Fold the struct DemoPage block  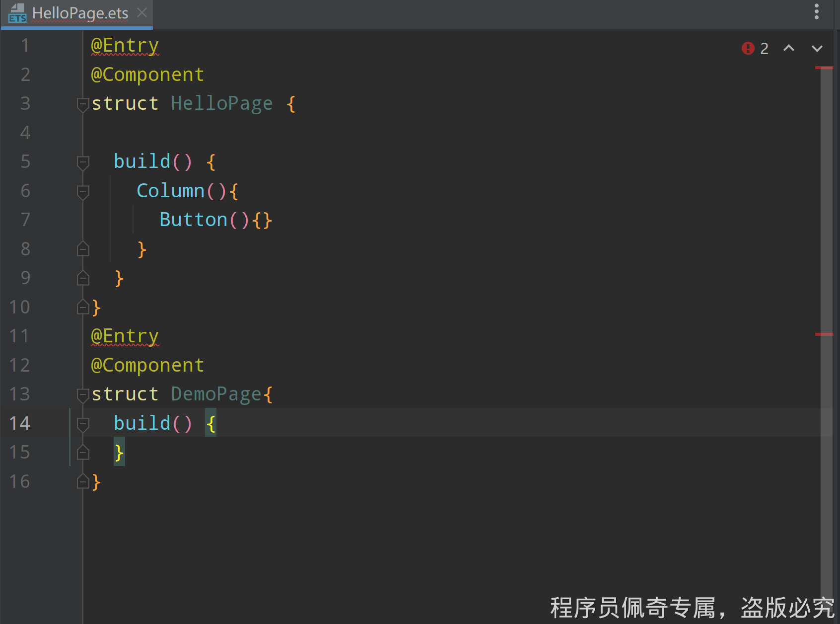[x=83, y=394]
